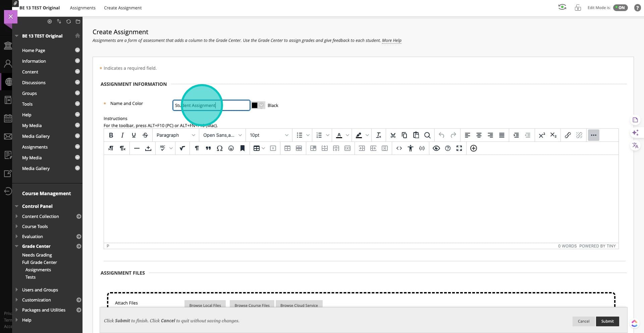The width and height of the screenshot is (644, 333).
Task: Toggle Edit Mode ON switch
Action: 620,8
